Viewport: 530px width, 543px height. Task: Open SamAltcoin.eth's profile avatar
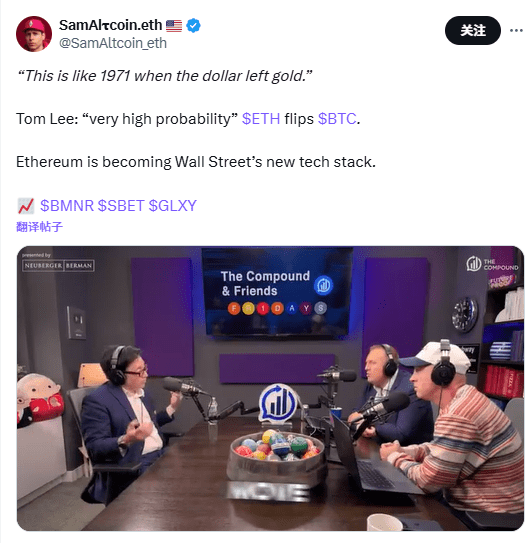pos(34,34)
